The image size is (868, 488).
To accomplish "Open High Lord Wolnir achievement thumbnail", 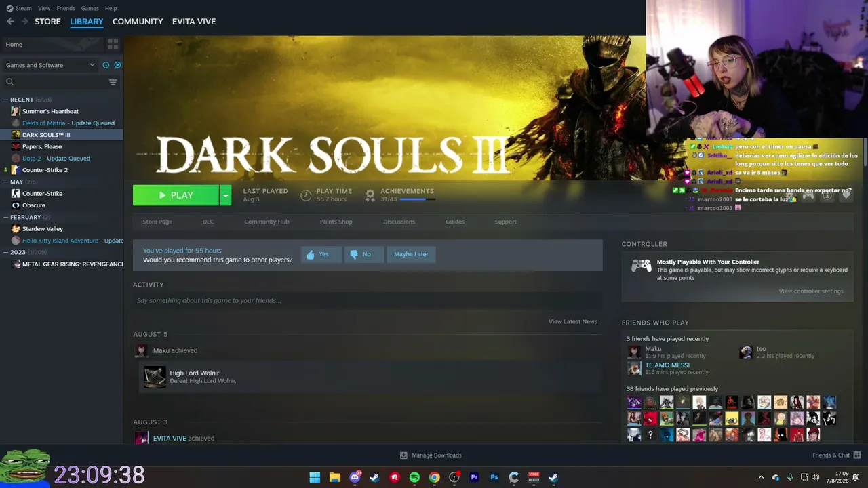I will pyautogui.click(x=155, y=377).
